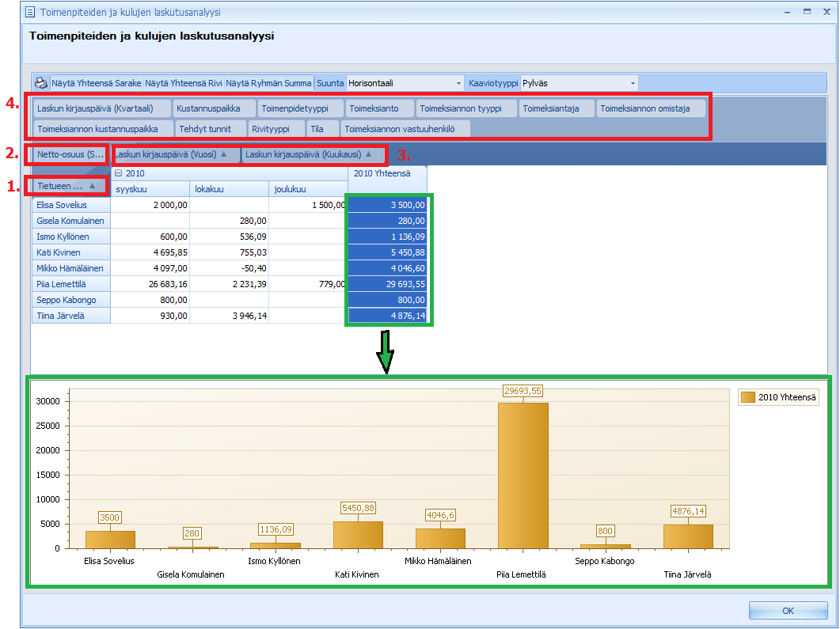This screenshot has height=629, width=840.
Task: Click the 2010 Yhteensä legend color swatch
Action: point(748,397)
